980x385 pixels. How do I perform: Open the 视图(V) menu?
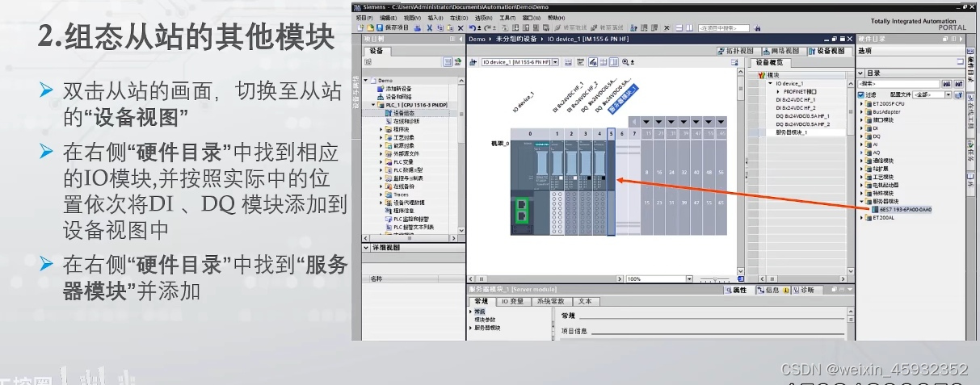(412, 18)
